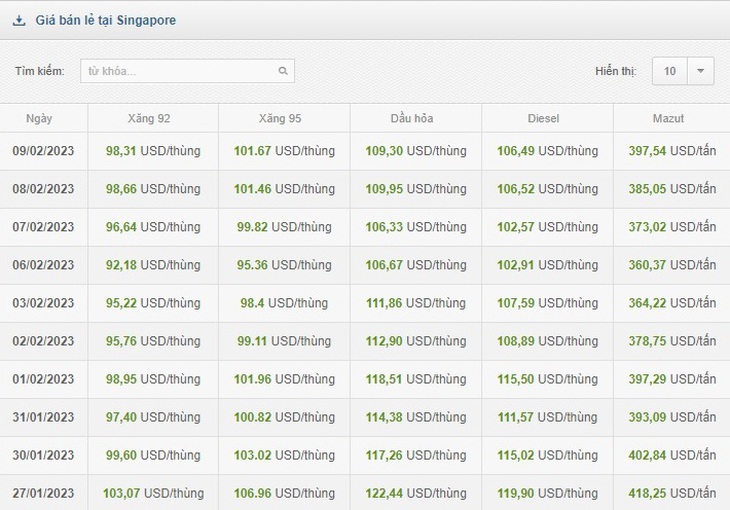The height and width of the screenshot is (510, 730).
Task: Click the Diesel price 107,59 USD/thùng
Action: click(x=548, y=303)
